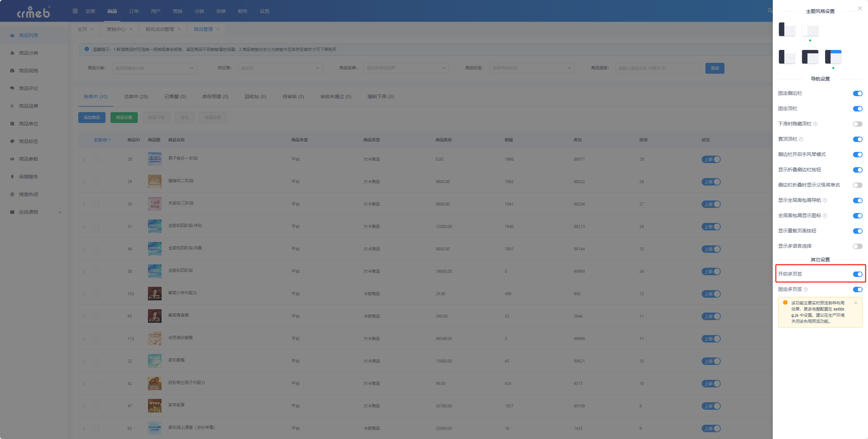Click help icon beside 全局面包屑显示图标
Screen dimensions: 868x439
coord(825,216)
